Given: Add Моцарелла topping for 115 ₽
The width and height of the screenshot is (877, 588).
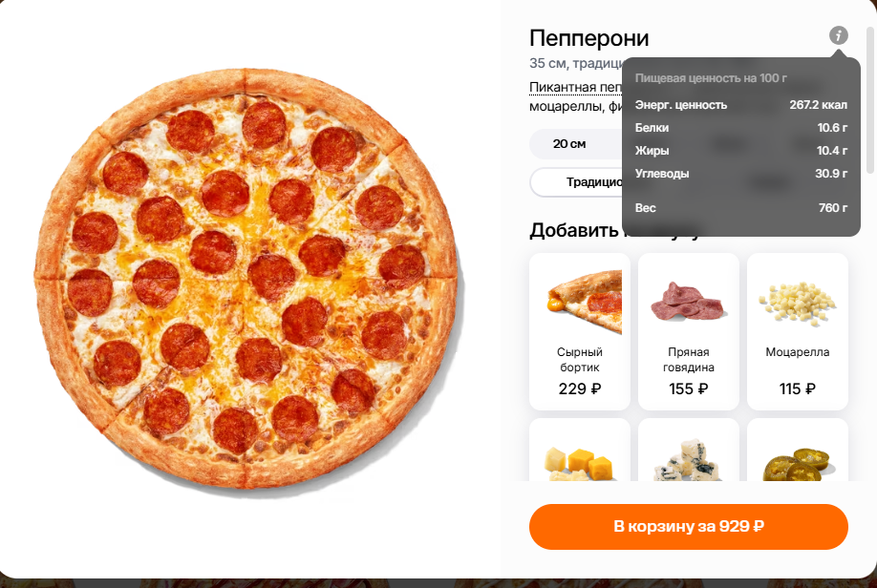Looking at the screenshot, I should (x=798, y=331).
